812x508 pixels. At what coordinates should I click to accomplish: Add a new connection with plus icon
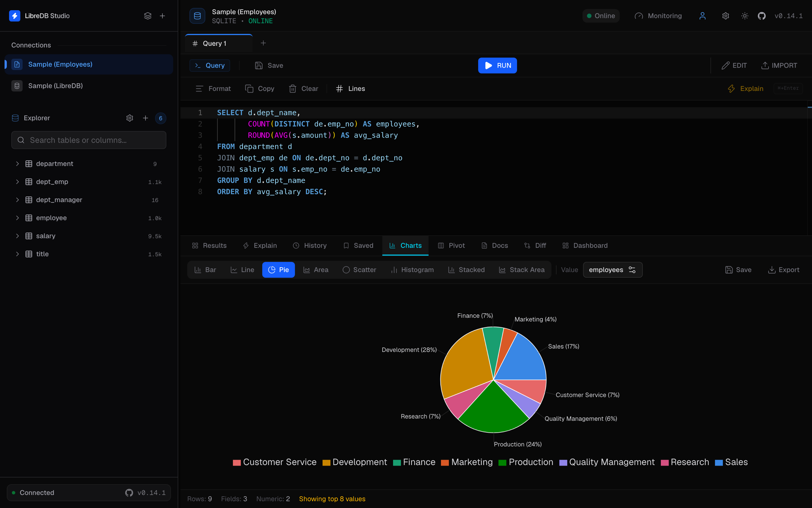coord(162,16)
